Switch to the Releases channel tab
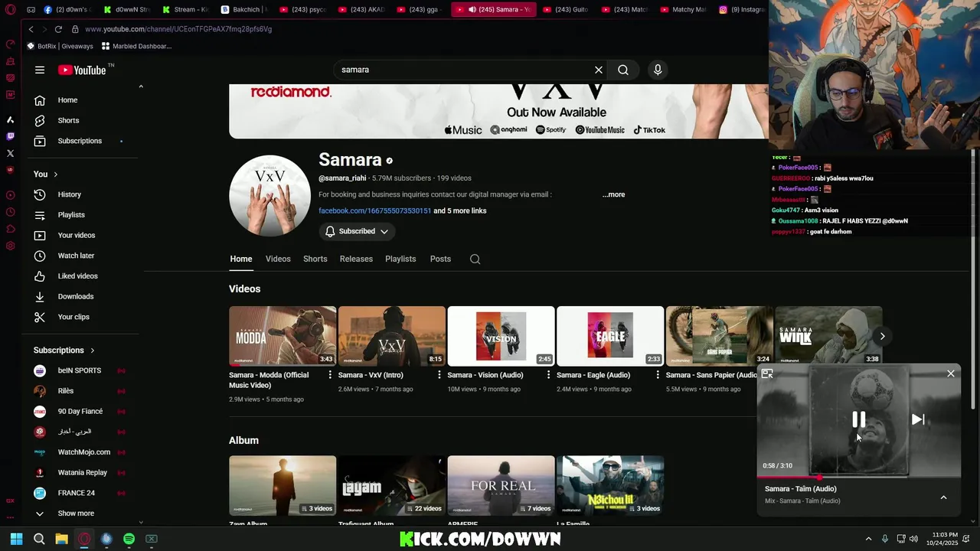Screen dimensions: 980x551 [356, 259]
